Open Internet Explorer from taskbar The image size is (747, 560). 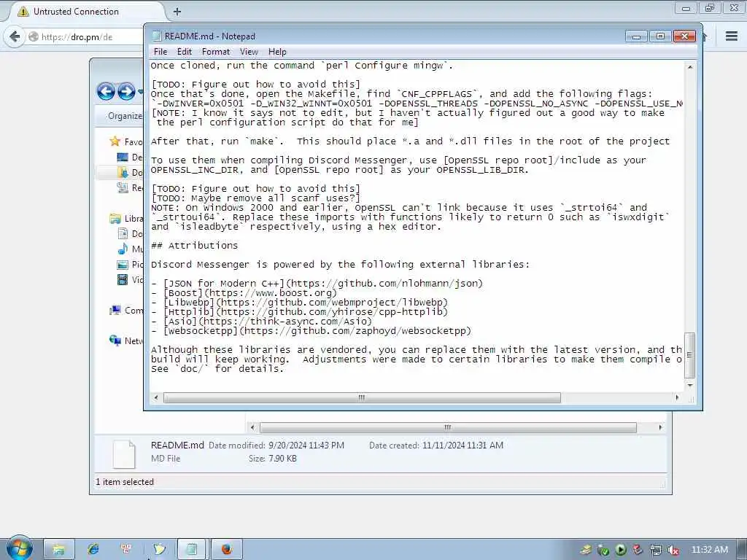pos(93,549)
